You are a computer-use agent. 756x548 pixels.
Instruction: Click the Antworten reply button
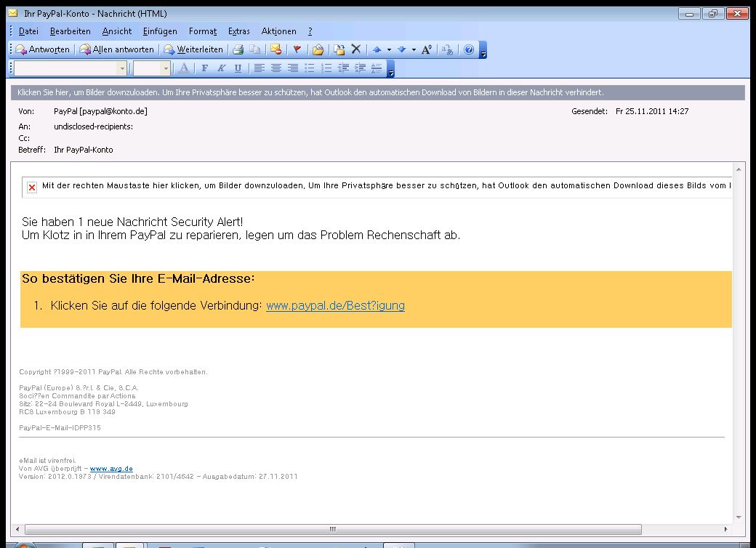[43, 49]
